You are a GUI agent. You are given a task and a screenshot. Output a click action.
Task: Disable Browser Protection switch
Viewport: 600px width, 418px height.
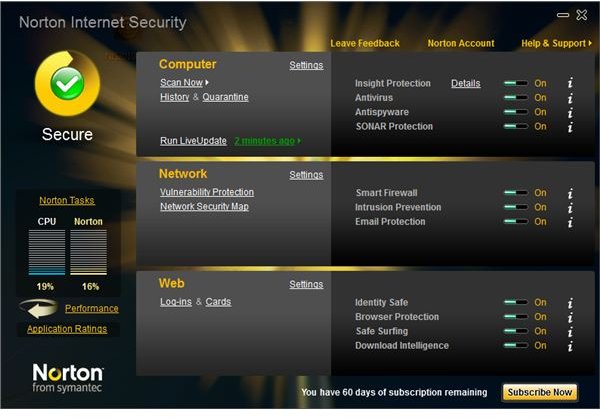pyautogui.click(x=516, y=317)
